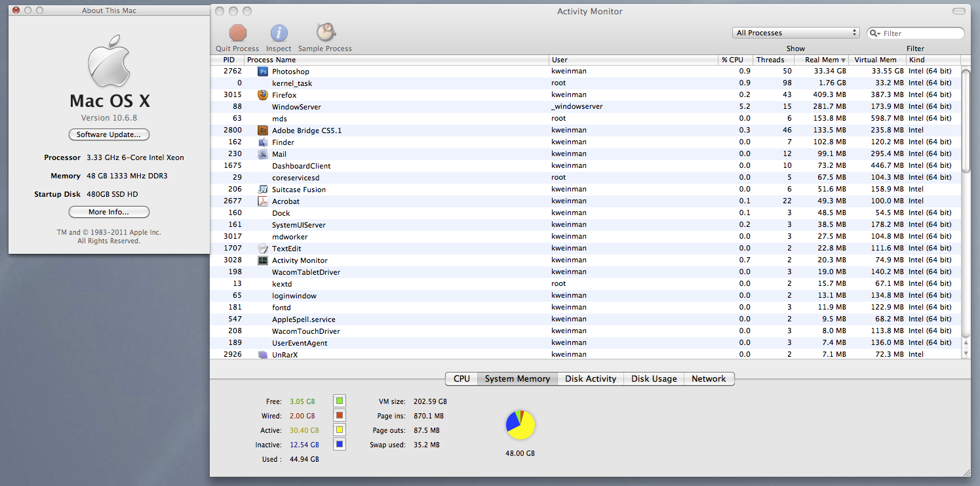Select the coreservicesd process row
The width and height of the screenshot is (980, 486).
(x=585, y=178)
